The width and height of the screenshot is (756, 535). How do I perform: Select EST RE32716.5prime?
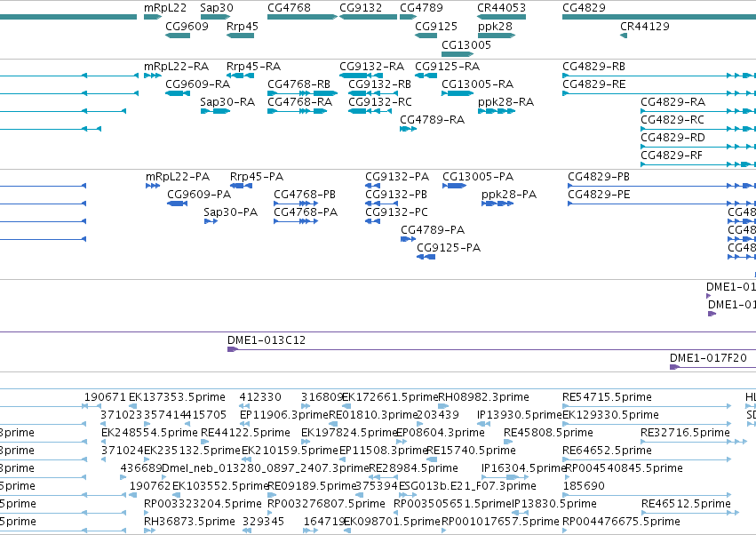point(694,442)
